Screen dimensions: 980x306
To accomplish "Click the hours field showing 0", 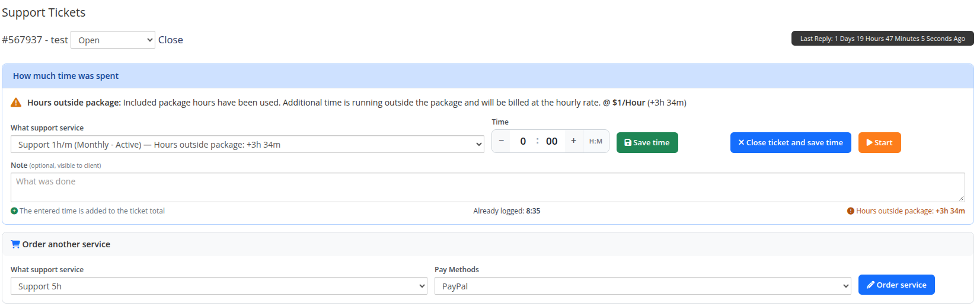I will [523, 141].
